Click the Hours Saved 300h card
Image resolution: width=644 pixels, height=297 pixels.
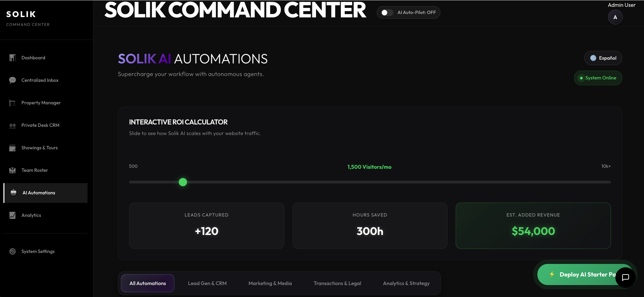(x=370, y=226)
